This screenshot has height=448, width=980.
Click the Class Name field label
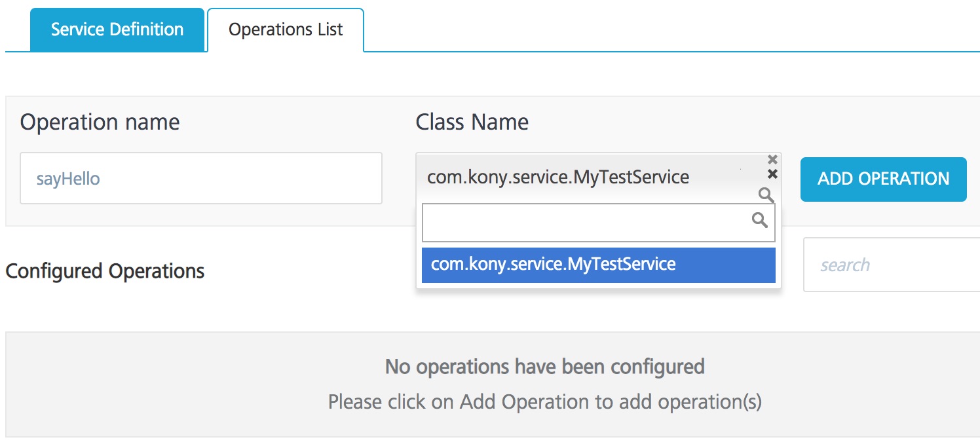click(472, 122)
